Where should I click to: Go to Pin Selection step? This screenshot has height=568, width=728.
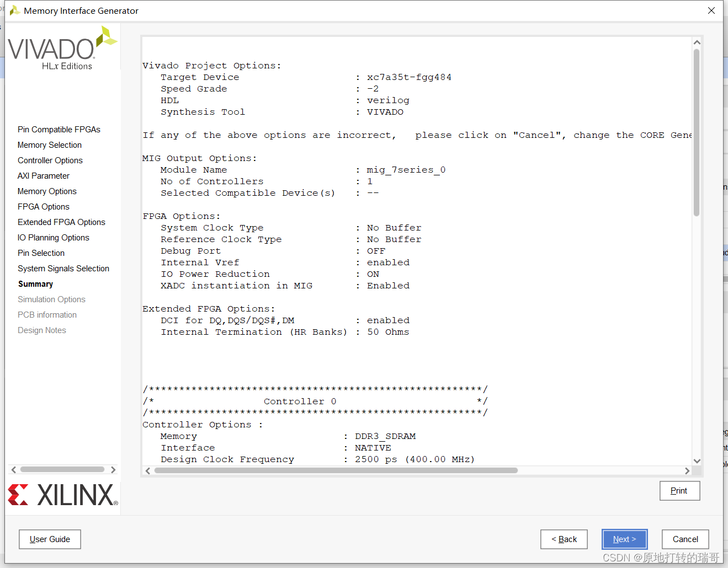tap(41, 253)
